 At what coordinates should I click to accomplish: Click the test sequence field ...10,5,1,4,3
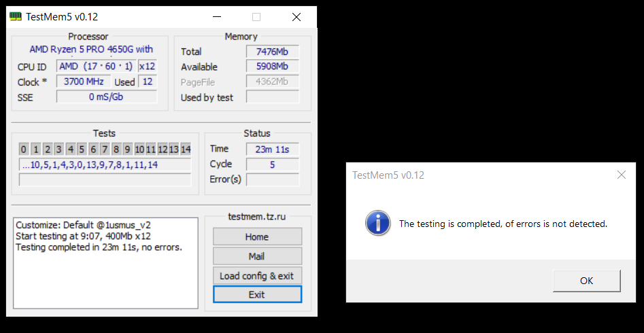105,164
